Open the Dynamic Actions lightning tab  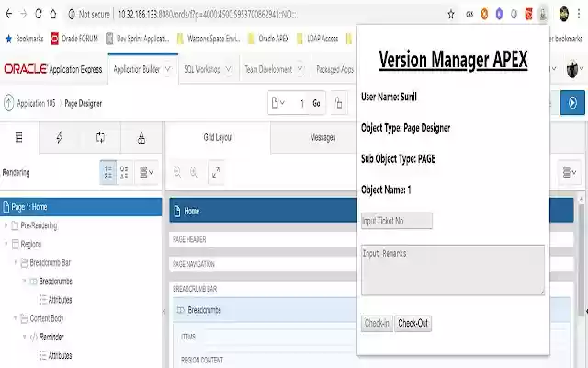tap(59, 137)
